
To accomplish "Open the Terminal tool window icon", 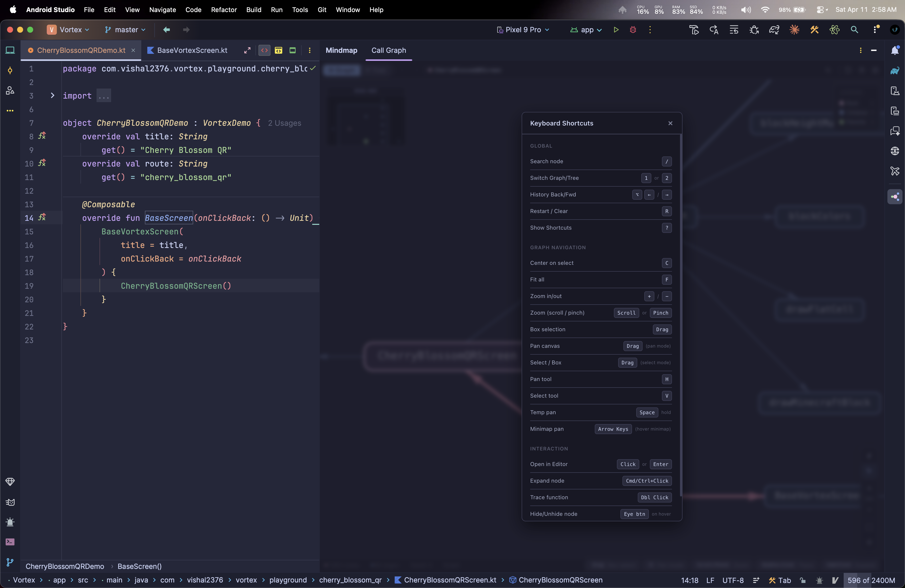I will pos(10,542).
